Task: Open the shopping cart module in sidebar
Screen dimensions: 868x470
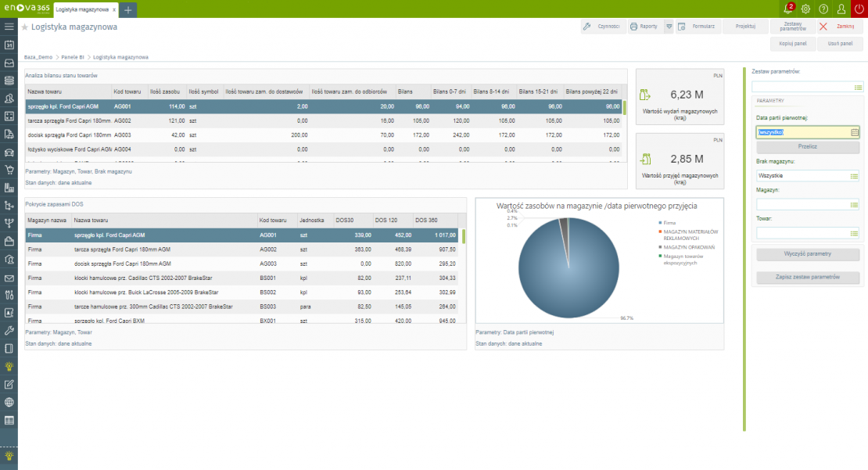Action: (x=9, y=170)
